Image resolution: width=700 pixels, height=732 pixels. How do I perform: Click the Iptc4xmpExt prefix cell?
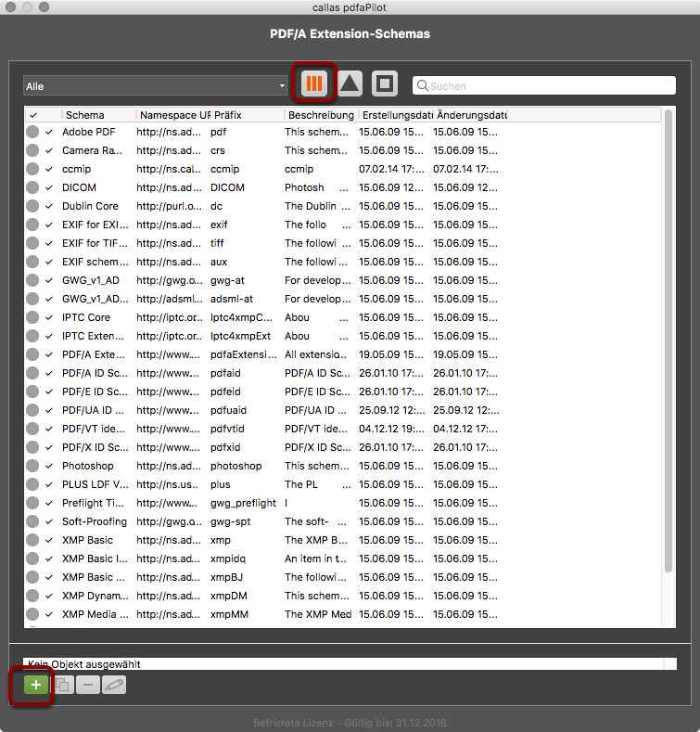click(x=240, y=336)
